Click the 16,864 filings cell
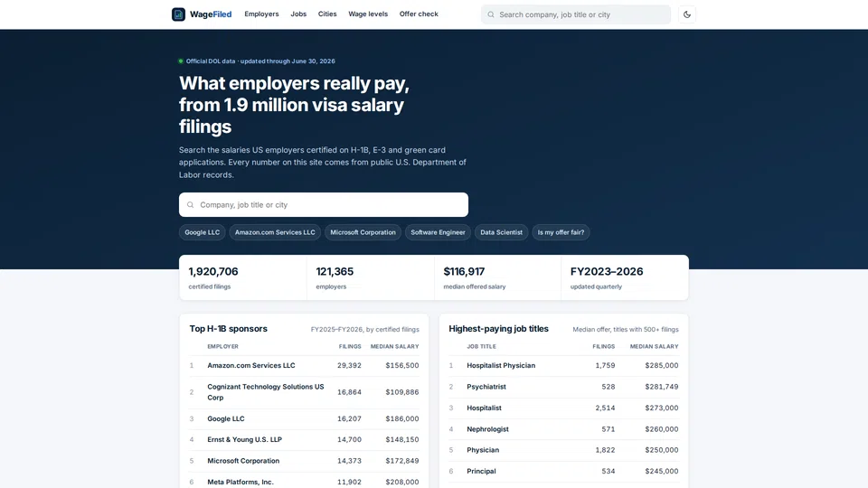The width and height of the screenshot is (868, 488). [349, 391]
